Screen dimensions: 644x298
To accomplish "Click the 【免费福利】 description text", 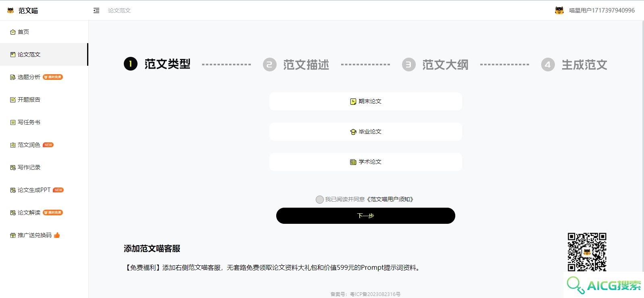I will [x=273, y=268].
